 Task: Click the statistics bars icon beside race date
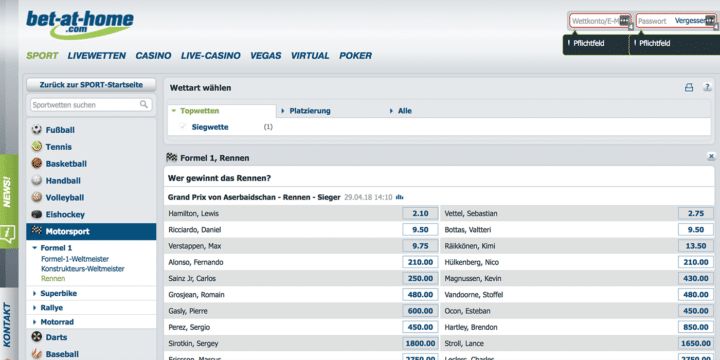(x=399, y=197)
